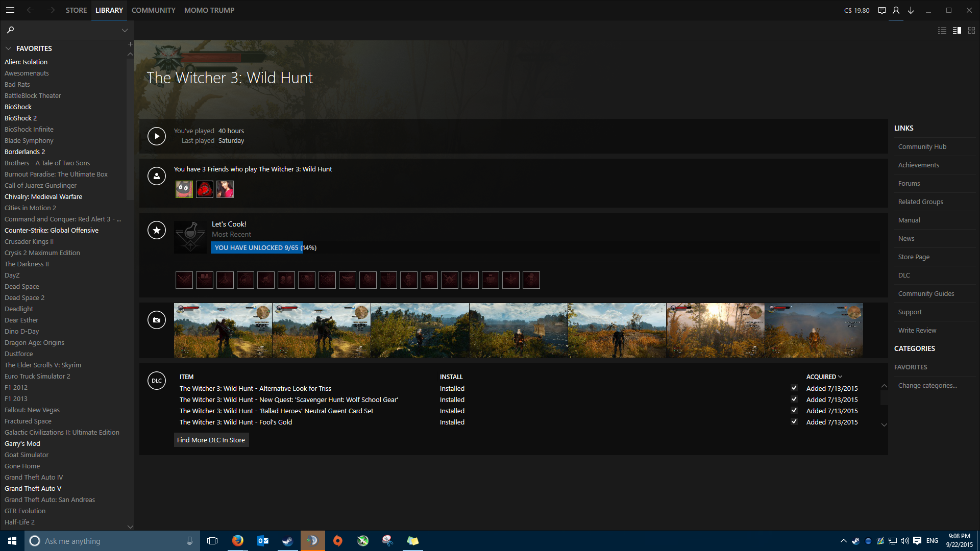
Task: Open the STORE tab
Action: coord(77,10)
